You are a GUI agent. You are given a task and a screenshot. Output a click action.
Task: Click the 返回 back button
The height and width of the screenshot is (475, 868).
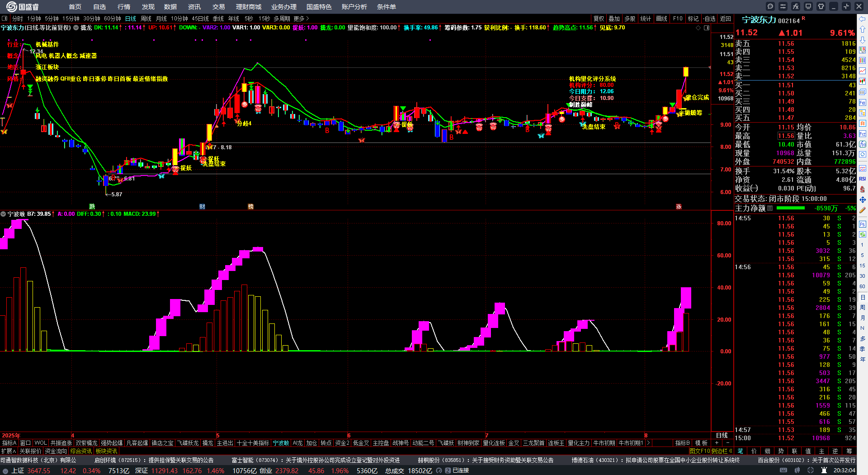[x=725, y=19]
